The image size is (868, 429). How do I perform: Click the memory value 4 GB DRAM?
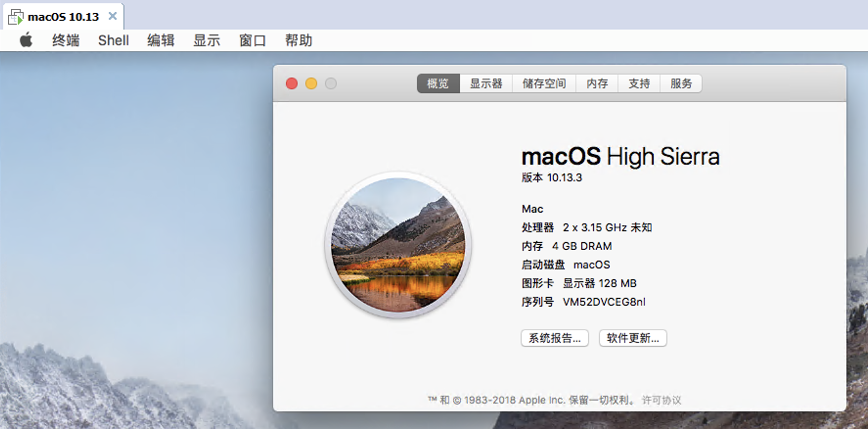(x=582, y=246)
